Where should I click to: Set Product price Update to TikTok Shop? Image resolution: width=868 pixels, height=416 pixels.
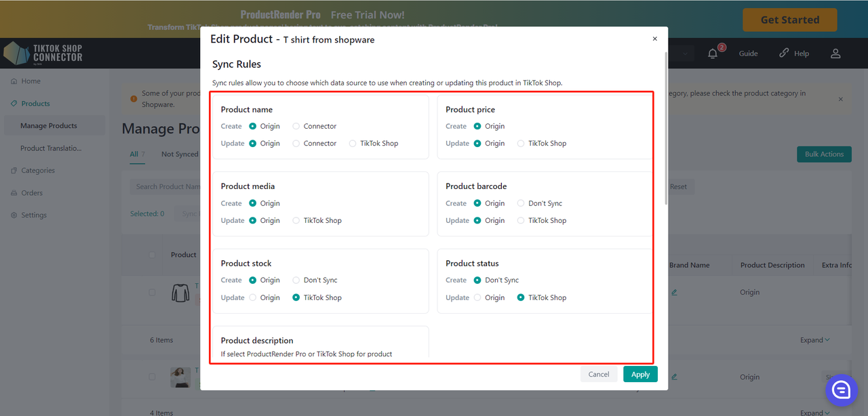click(x=521, y=144)
